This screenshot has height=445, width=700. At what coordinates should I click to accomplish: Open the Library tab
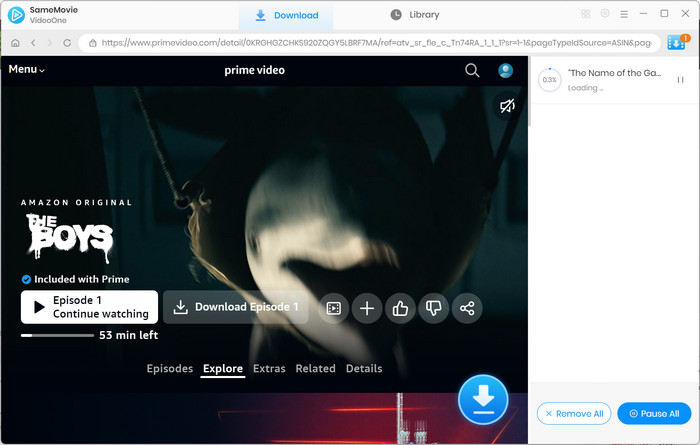tap(415, 15)
